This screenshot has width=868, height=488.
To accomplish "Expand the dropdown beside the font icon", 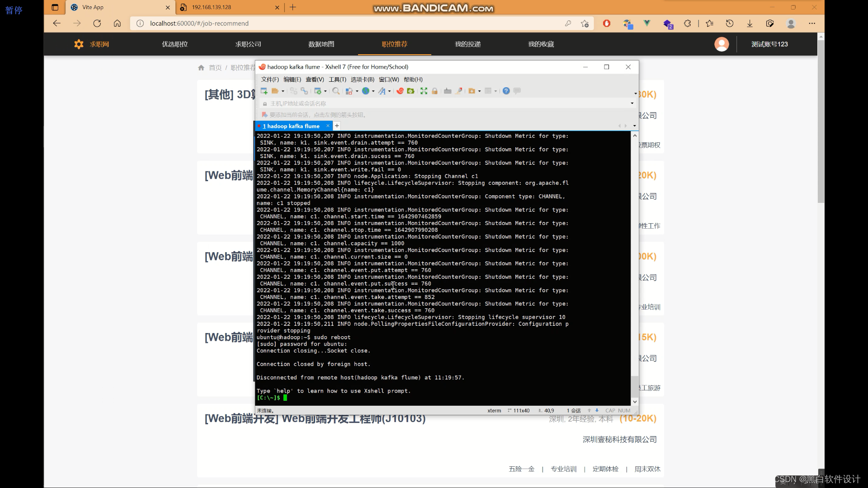I will (389, 91).
